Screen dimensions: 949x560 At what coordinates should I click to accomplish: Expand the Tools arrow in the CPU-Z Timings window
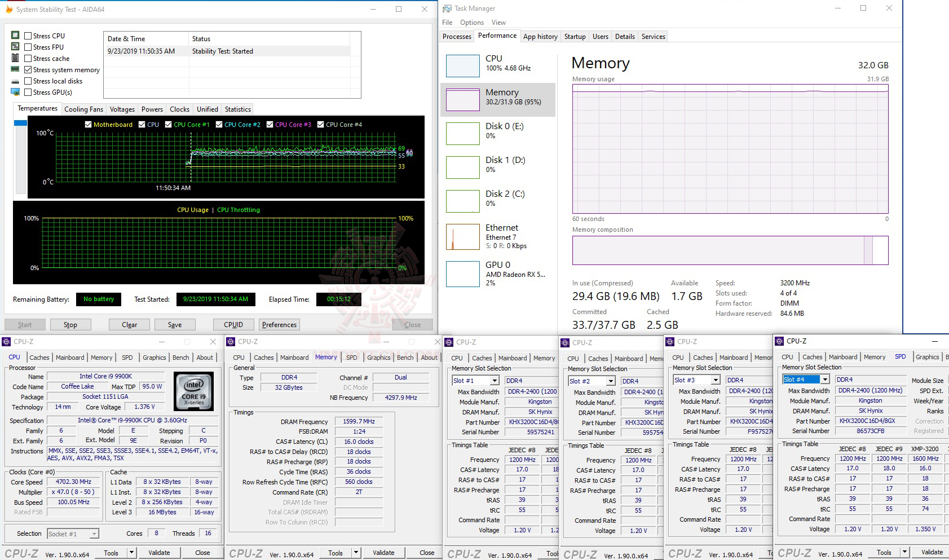(356, 553)
